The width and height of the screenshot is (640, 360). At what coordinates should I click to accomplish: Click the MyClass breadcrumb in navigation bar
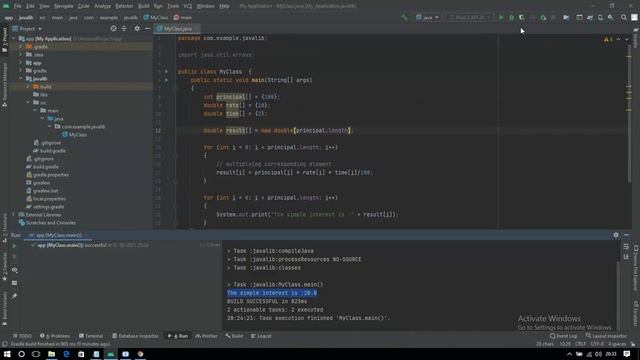coord(156,18)
